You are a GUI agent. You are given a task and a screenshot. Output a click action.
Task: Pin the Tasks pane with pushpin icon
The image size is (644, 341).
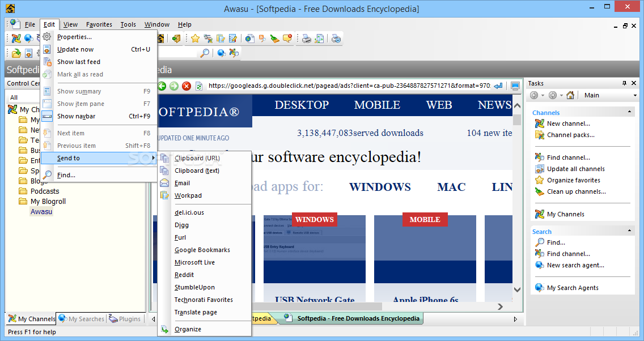tap(624, 83)
